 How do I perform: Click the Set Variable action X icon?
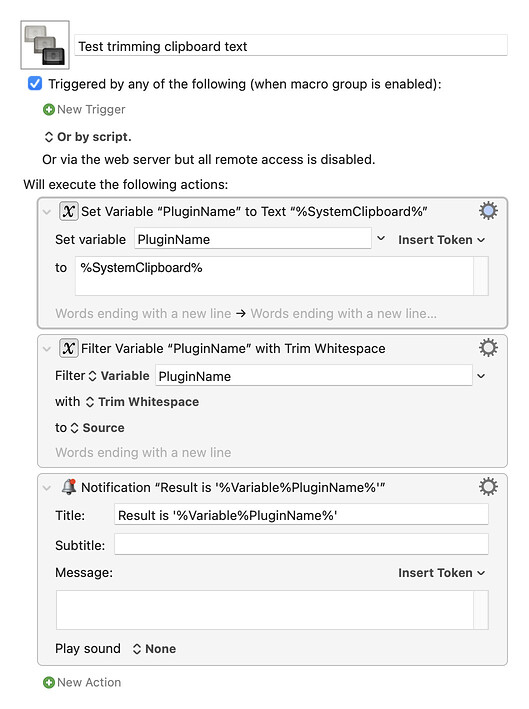pyautogui.click(x=69, y=211)
